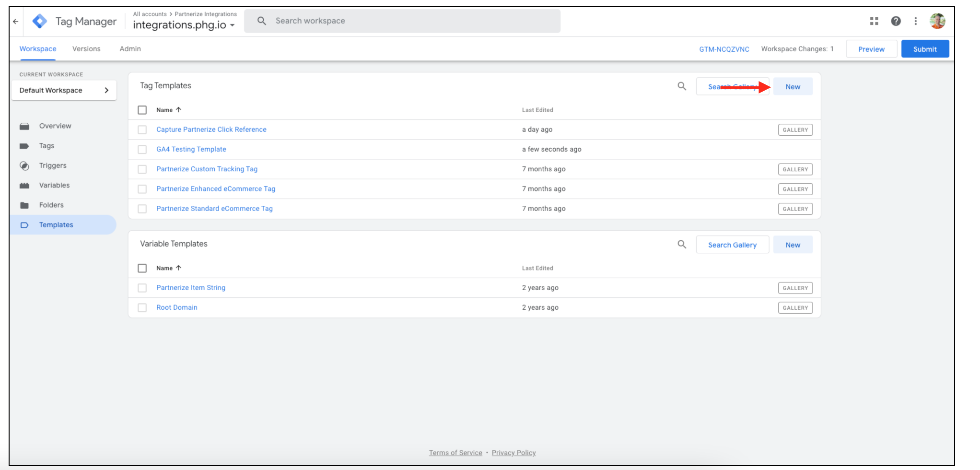
Task: Open Root Domain variable template
Action: tap(177, 307)
